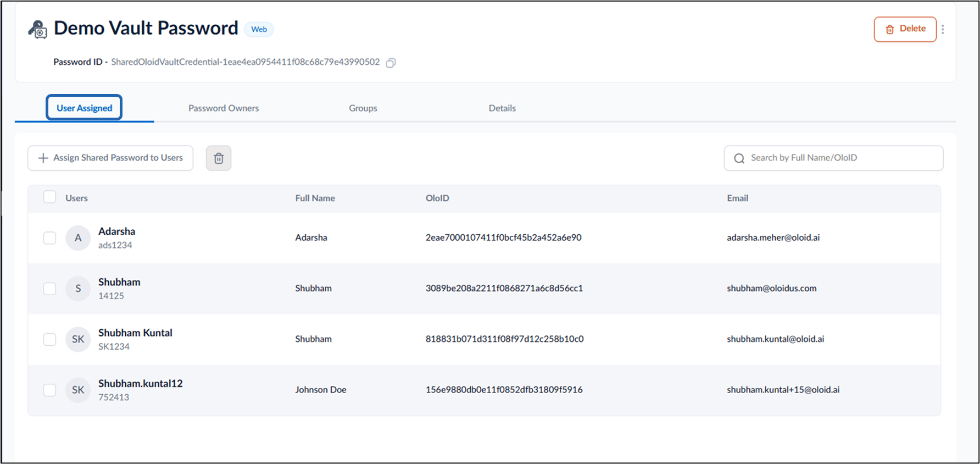Image resolution: width=980 pixels, height=464 pixels.
Task: Check the box for Shubham.kuntal12
Action: point(49,390)
